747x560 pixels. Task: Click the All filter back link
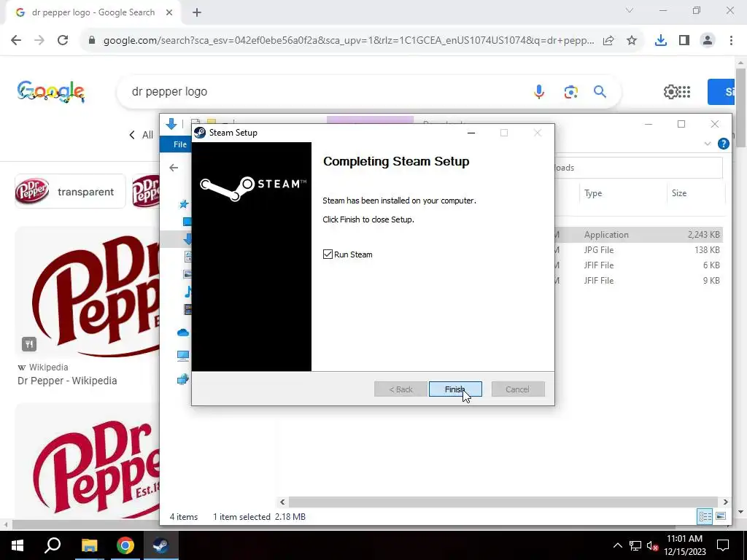point(141,135)
